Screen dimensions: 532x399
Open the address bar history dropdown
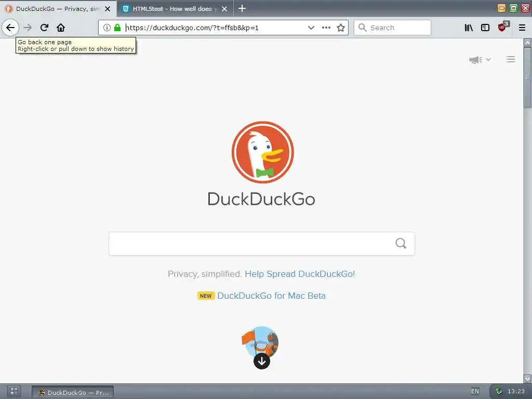click(x=311, y=28)
